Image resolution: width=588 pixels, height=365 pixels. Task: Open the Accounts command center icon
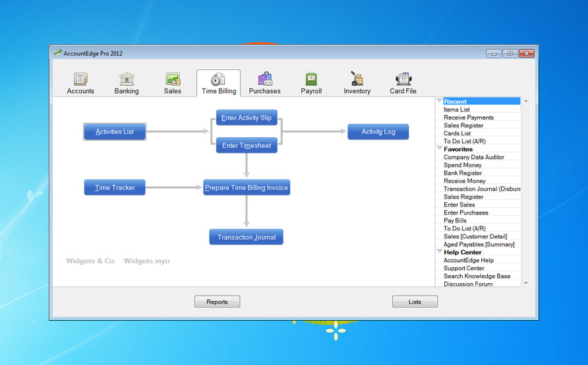pos(80,79)
